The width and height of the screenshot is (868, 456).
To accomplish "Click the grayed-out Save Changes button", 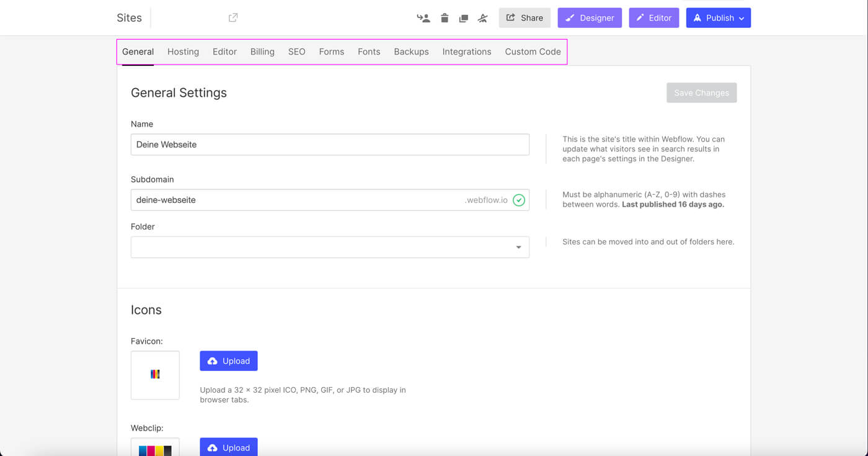I will tap(702, 92).
